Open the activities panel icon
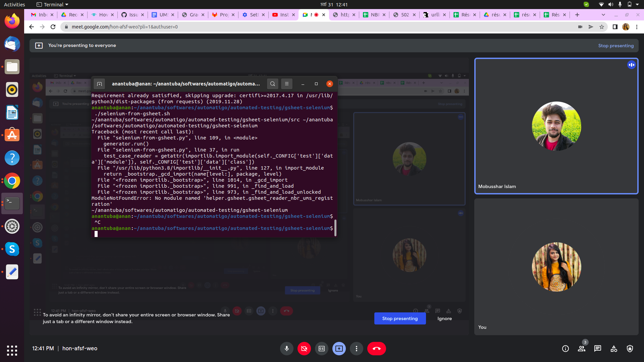 click(614, 349)
